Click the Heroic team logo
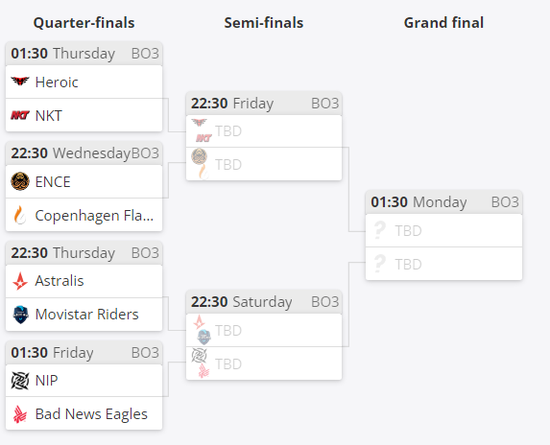 click(x=20, y=82)
